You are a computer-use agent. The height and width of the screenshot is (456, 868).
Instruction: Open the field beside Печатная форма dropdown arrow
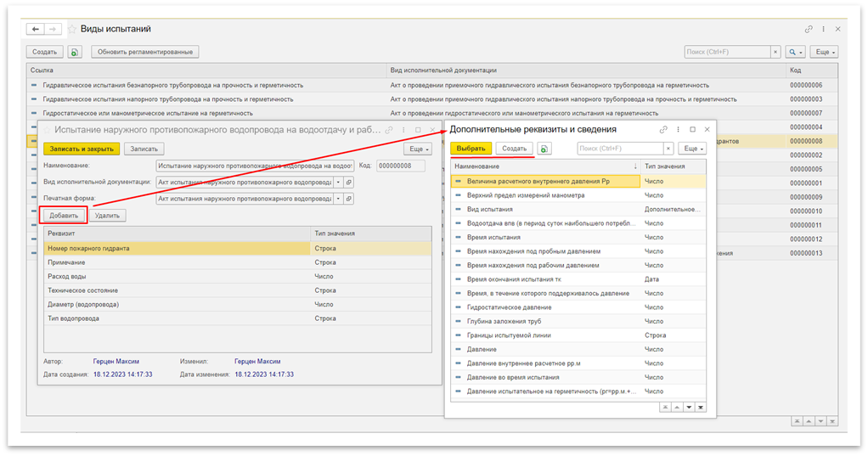click(x=349, y=198)
